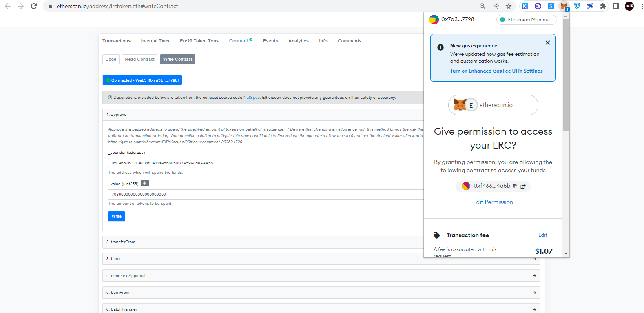The height and width of the screenshot is (313, 644).
Task: Click the MetaMask account identicon
Action: tap(434, 19)
